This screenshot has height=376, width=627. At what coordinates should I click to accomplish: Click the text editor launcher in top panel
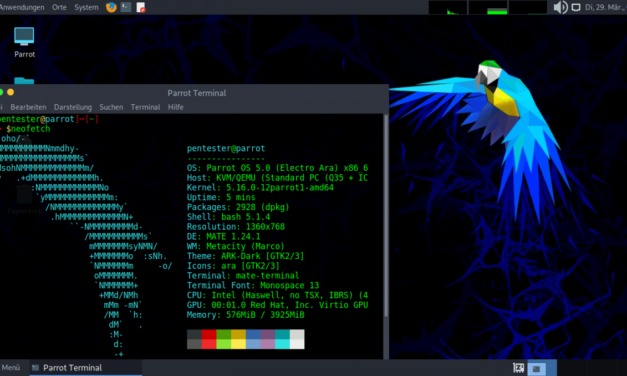[141, 7]
